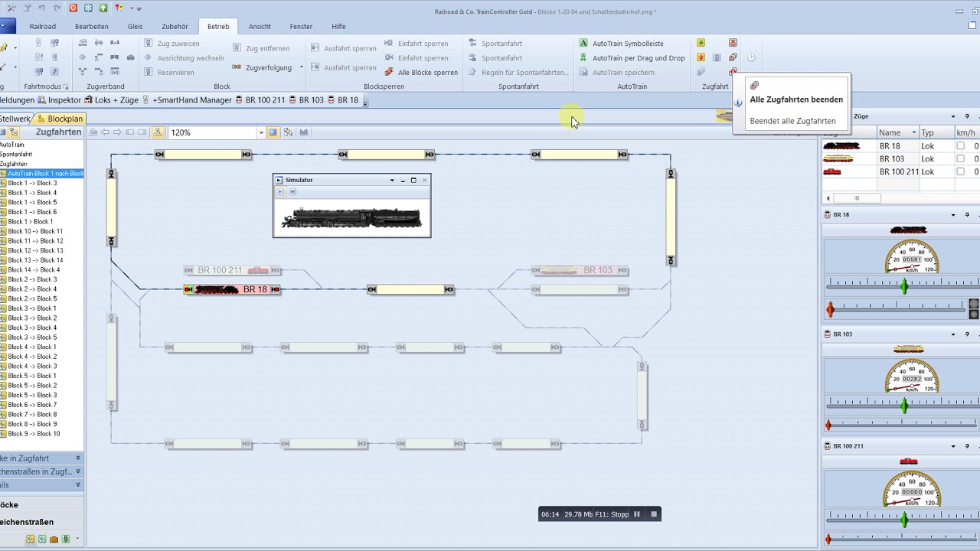
Task: Click the green up-arrow icon in quick access toolbar
Action: click(103, 8)
